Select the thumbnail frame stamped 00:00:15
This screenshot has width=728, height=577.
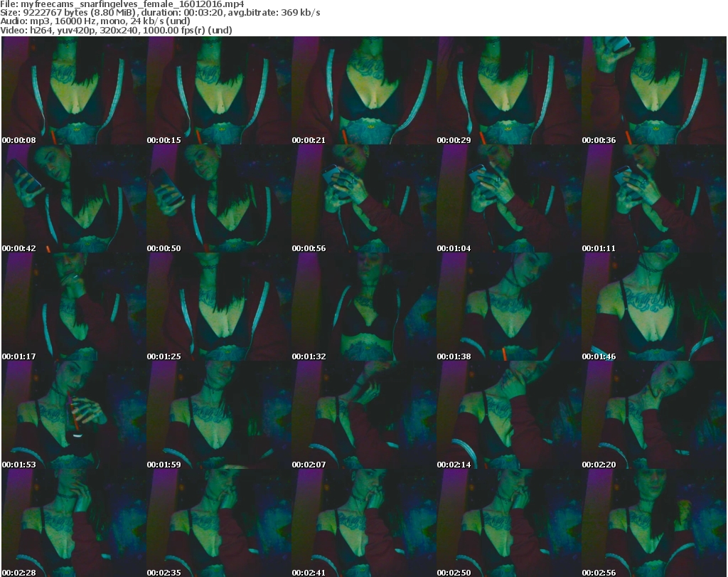pos(219,90)
